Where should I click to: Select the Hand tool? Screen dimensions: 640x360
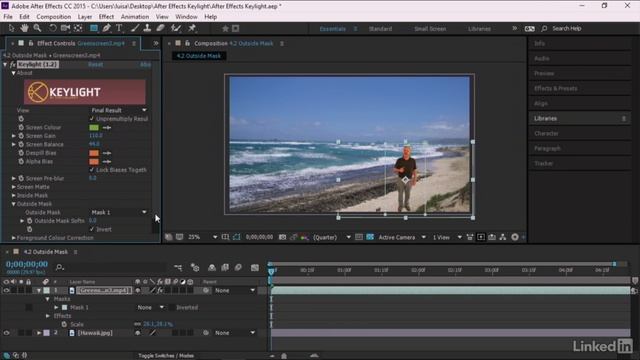(24, 28)
